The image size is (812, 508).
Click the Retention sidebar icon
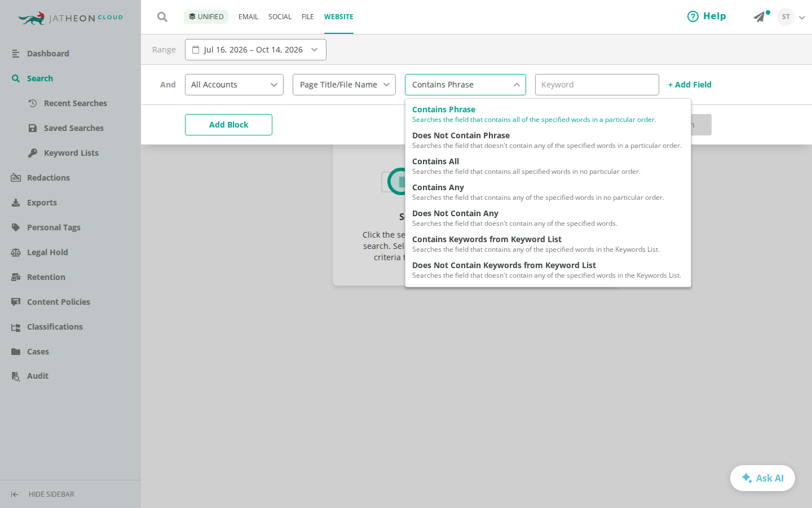tap(16, 277)
